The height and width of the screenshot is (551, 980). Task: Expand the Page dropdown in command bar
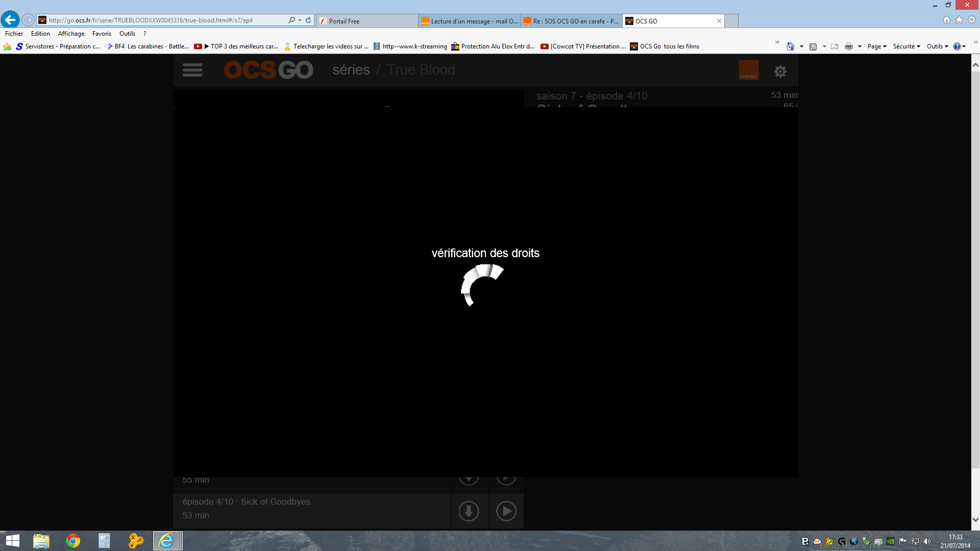pyautogui.click(x=877, y=46)
